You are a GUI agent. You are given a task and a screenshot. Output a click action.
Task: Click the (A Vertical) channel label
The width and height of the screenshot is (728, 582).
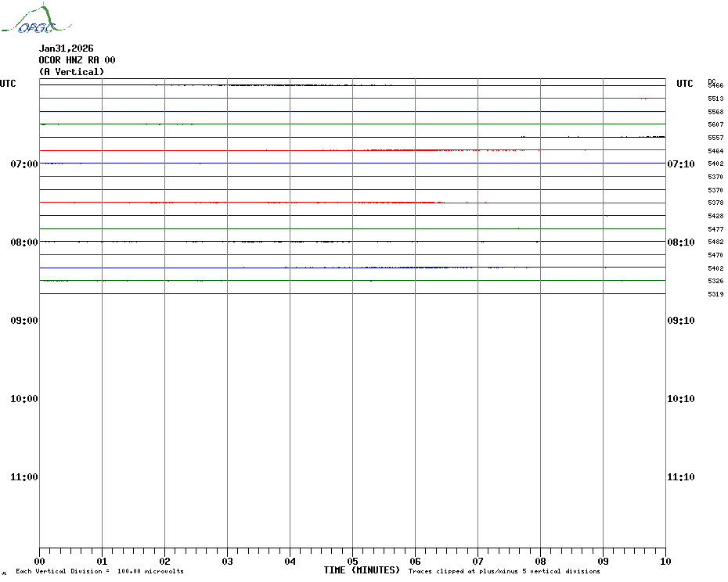point(71,72)
